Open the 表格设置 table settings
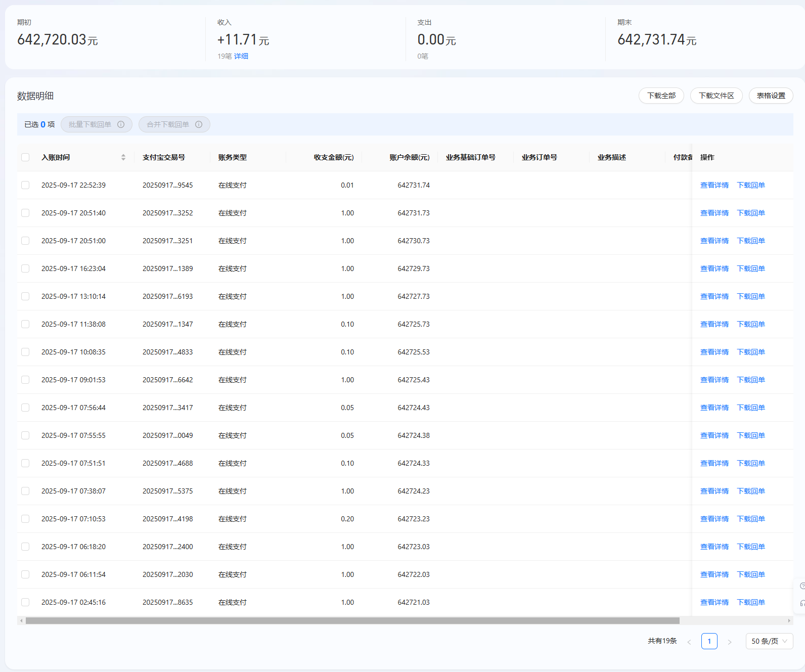 coord(771,96)
